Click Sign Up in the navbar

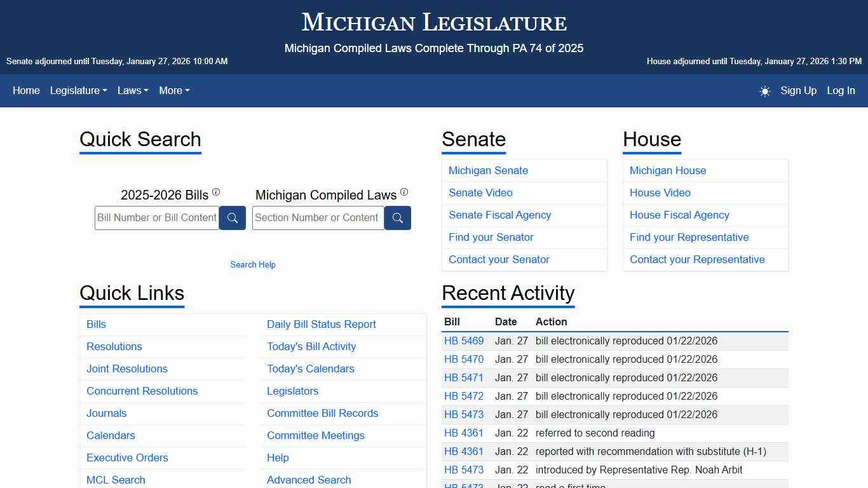798,91
